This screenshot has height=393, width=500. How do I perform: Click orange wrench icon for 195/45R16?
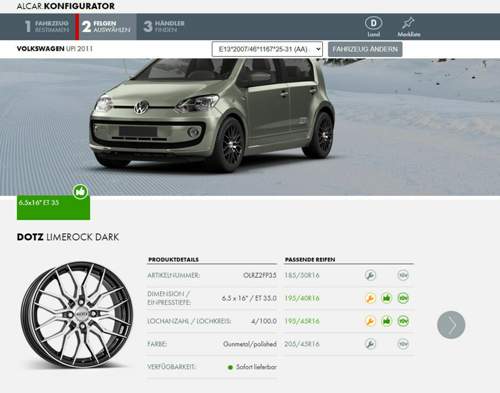coord(370,321)
